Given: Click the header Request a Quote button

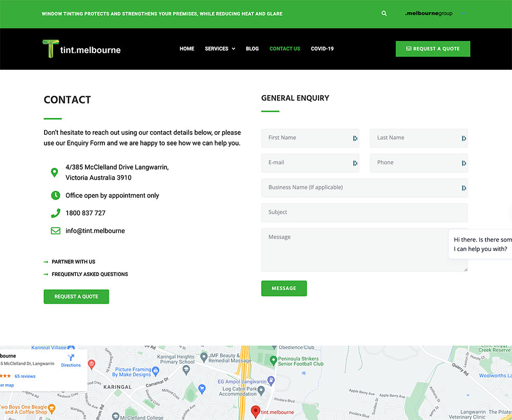Looking at the screenshot, I should coord(433,49).
